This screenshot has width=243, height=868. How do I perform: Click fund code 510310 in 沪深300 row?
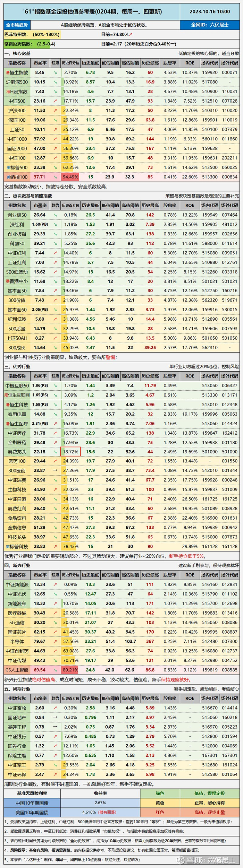click(210, 110)
